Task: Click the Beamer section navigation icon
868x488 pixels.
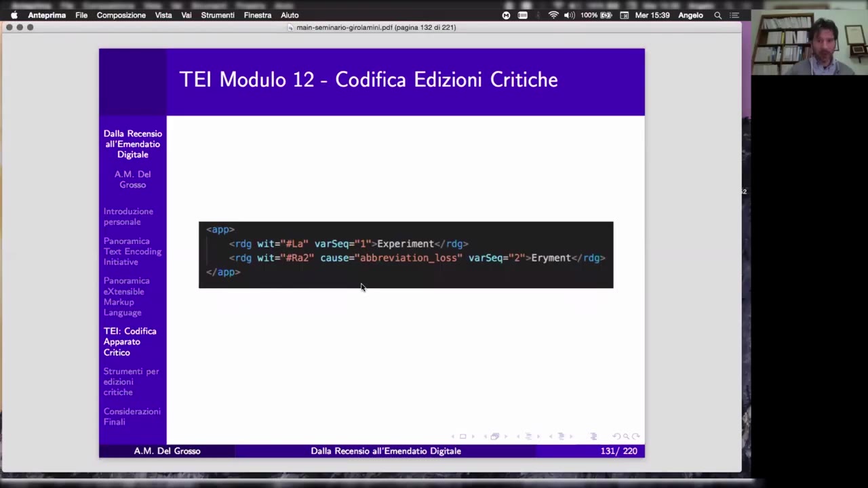Action: pyautogui.click(x=561, y=436)
